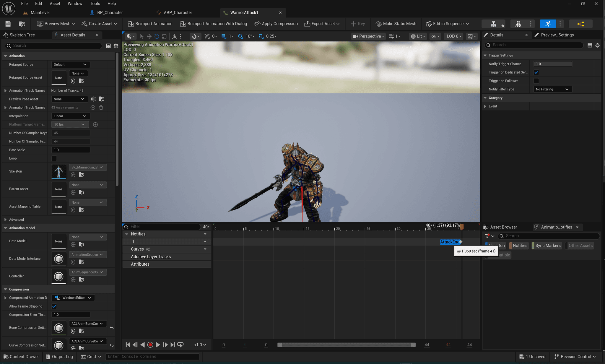Jump to the animation's first frame
This screenshot has width=605, height=364.
128,344
